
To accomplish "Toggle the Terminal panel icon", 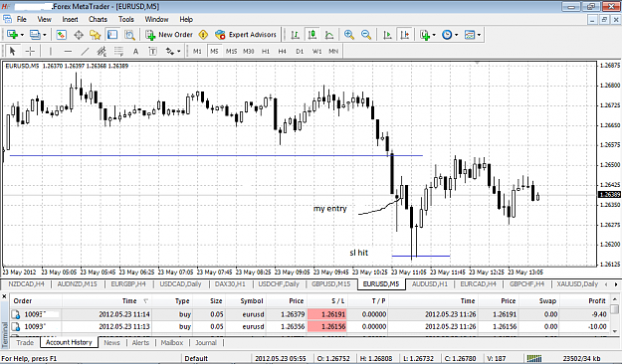I will pos(112,35).
